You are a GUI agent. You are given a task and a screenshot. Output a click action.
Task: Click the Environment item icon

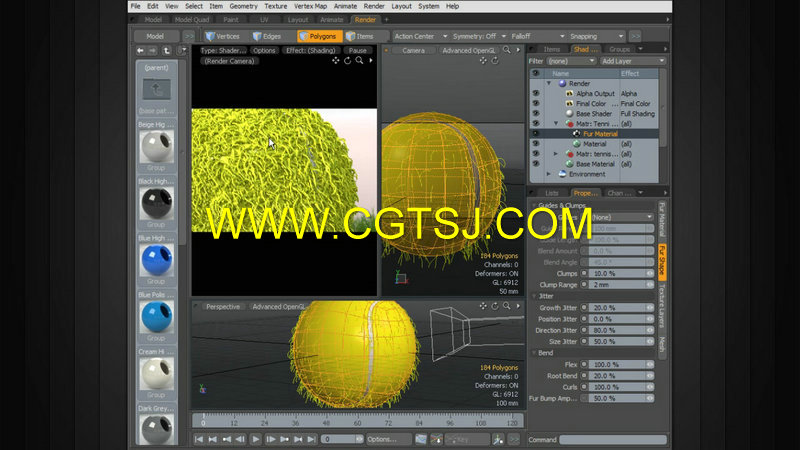(562, 174)
